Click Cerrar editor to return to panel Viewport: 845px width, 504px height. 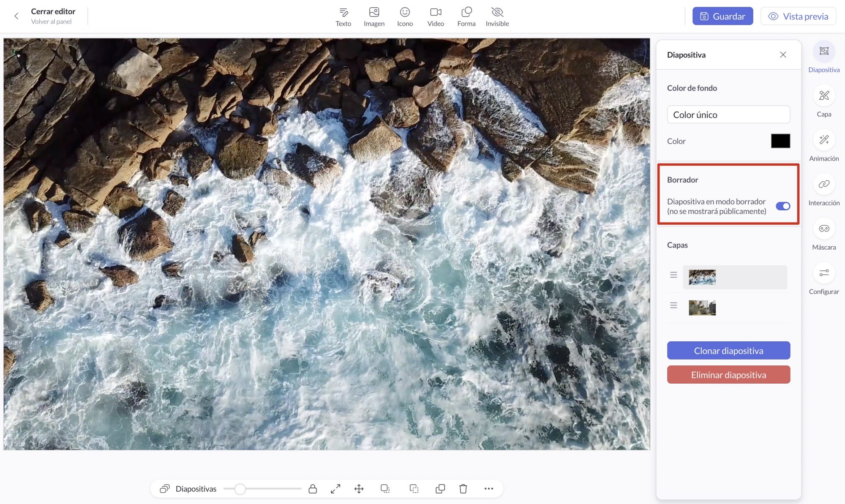pyautogui.click(x=53, y=11)
